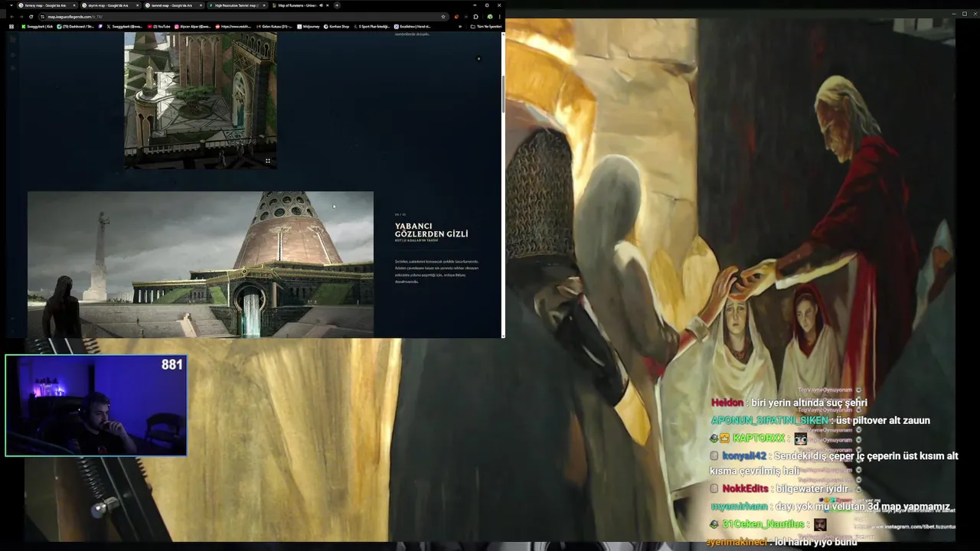Click the upper city balcony artwork
Screen dimensions: 980x551
pos(201,100)
